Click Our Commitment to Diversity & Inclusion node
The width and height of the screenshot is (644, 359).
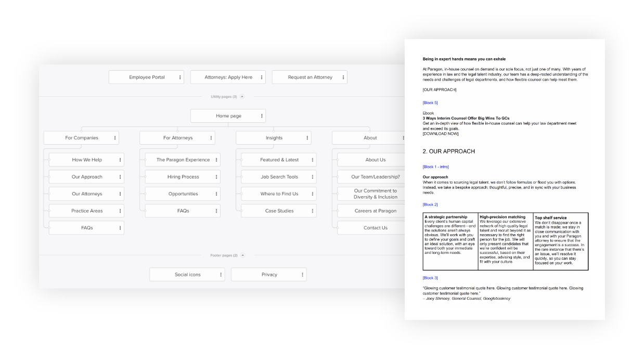pos(371,194)
